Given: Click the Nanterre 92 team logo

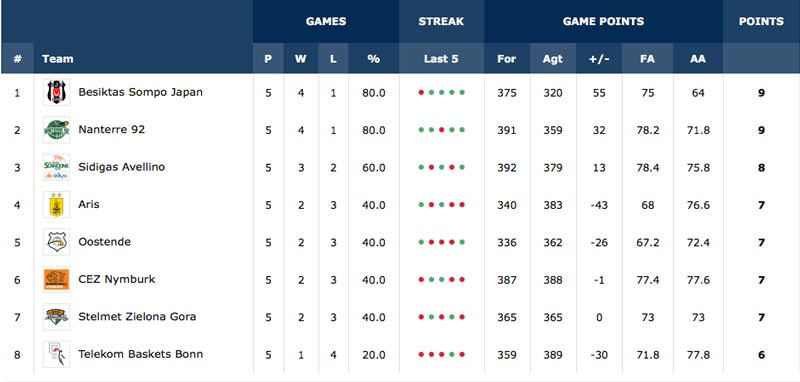Looking at the screenshot, I should [x=56, y=130].
